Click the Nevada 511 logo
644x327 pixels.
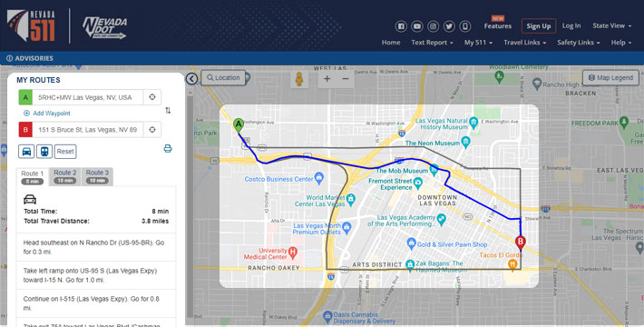click(31, 25)
